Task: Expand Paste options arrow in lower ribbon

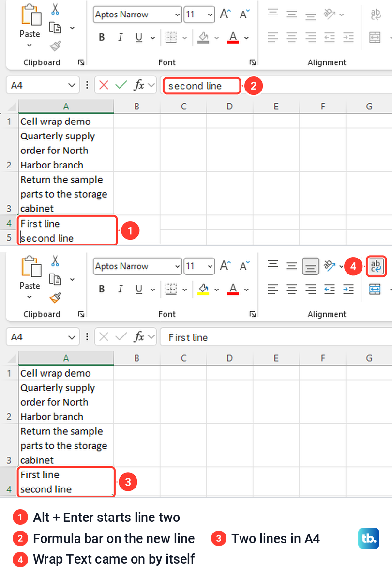Action: [x=30, y=297]
